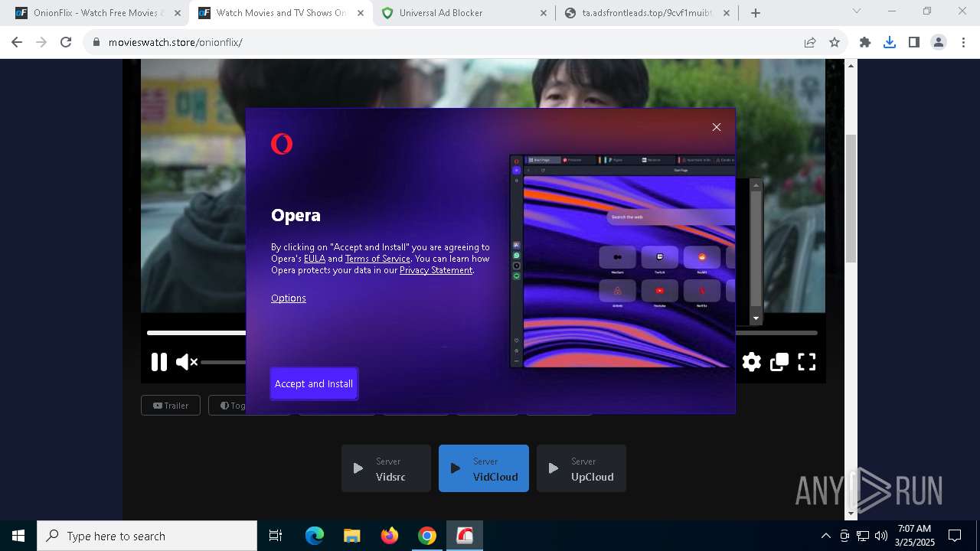Open Task View on the taskbar
980x551 pixels.
[x=276, y=536]
